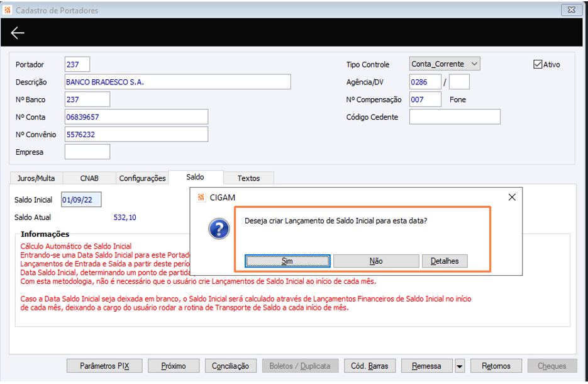Click the Nº Conta field 06839657
Image resolution: width=588 pixels, height=384 pixels.
coord(136,116)
